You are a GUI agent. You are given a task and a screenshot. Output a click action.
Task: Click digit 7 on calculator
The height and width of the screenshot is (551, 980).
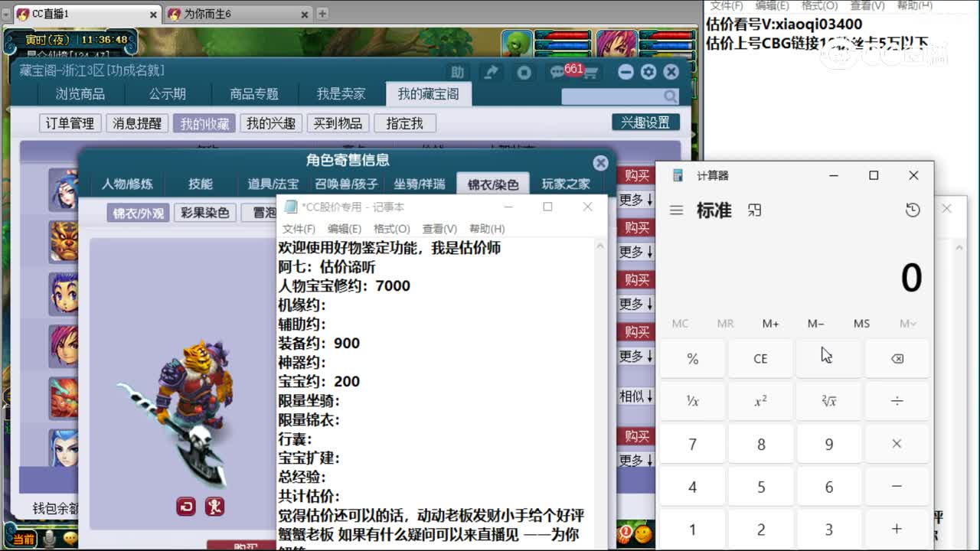tap(692, 444)
